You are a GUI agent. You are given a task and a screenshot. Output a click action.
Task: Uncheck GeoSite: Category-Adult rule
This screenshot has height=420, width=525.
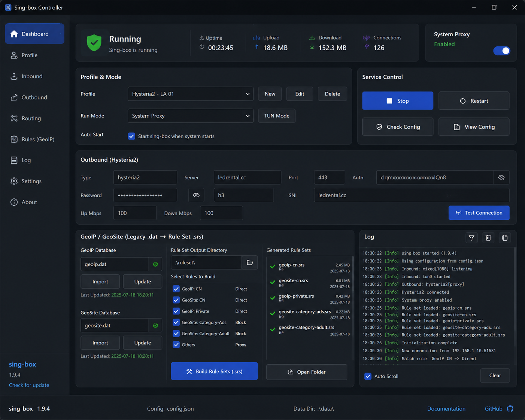tap(176, 334)
